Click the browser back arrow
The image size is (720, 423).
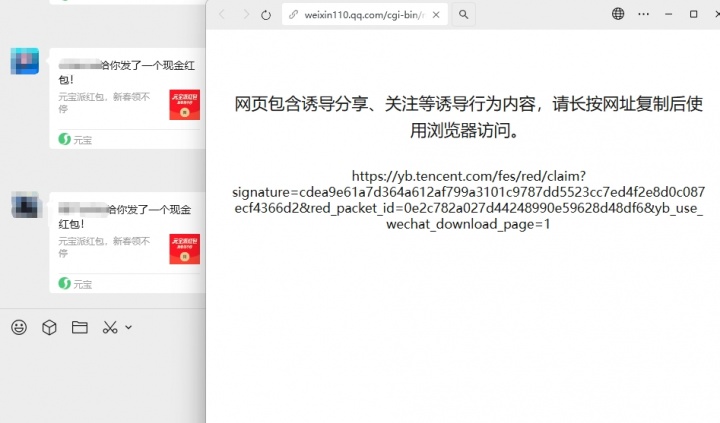(x=222, y=15)
